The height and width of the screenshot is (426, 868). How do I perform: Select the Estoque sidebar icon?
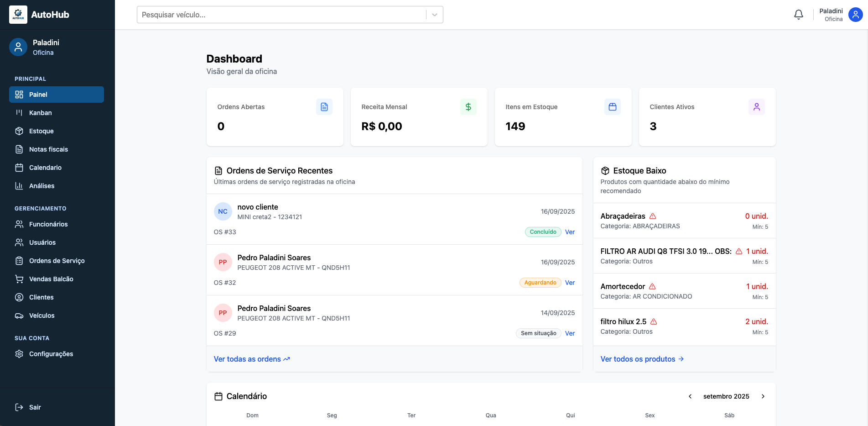click(19, 131)
